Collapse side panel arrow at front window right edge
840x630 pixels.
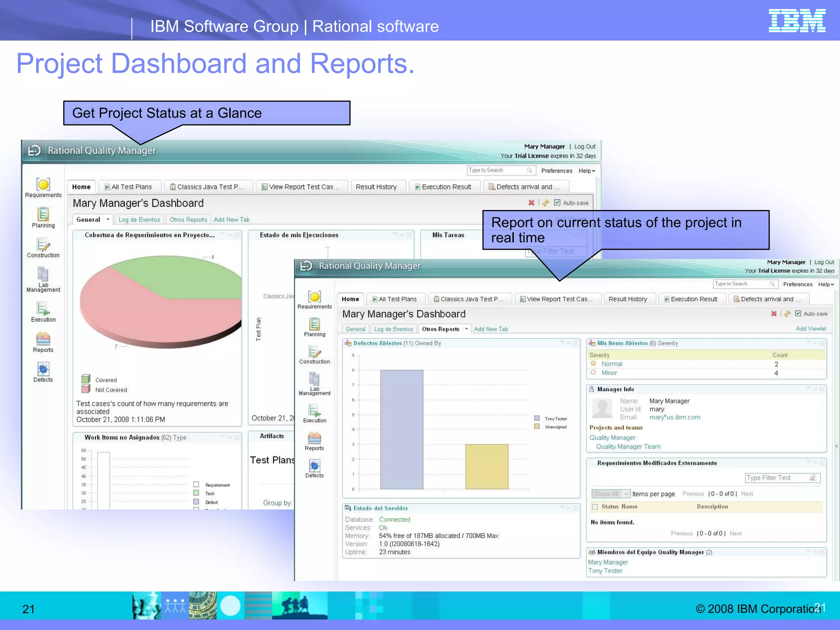(837, 446)
